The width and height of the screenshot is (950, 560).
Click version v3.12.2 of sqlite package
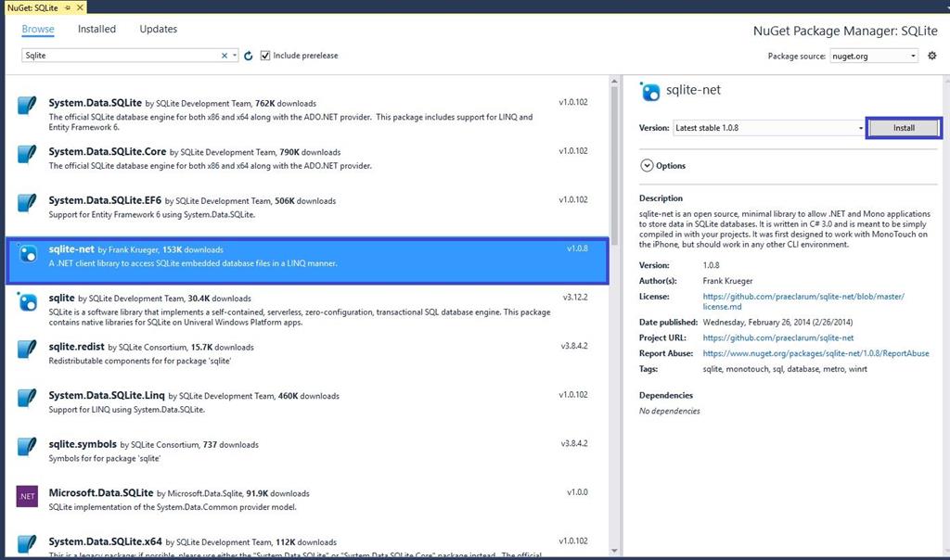pos(575,298)
